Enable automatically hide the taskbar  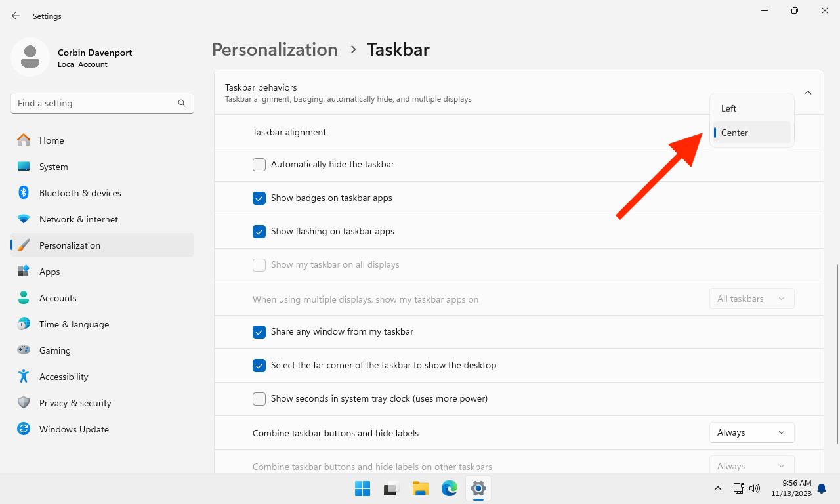tap(259, 164)
